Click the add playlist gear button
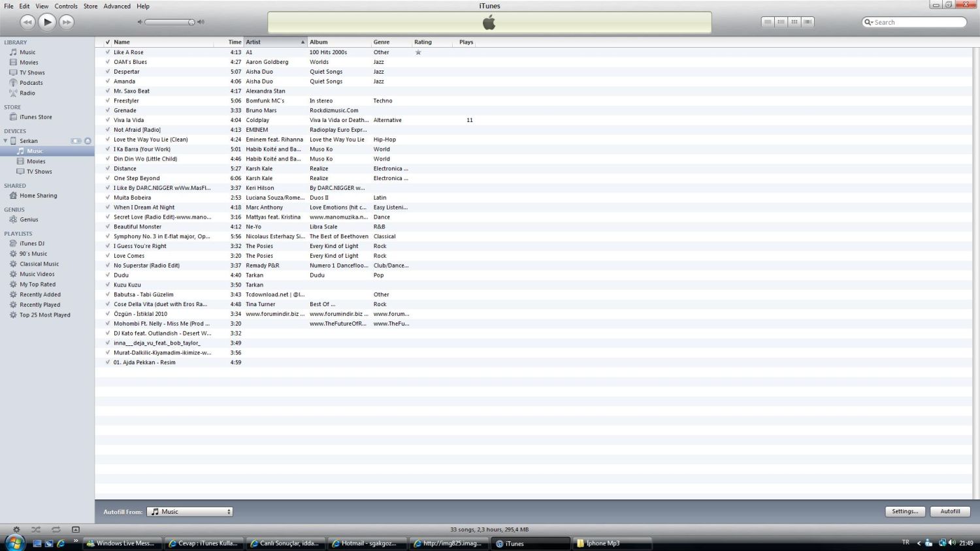980x551 pixels. click(16, 529)
